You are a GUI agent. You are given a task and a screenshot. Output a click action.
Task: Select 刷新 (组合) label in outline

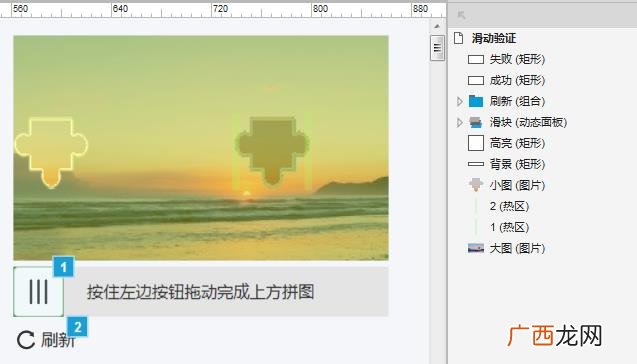tap(517, 101)
